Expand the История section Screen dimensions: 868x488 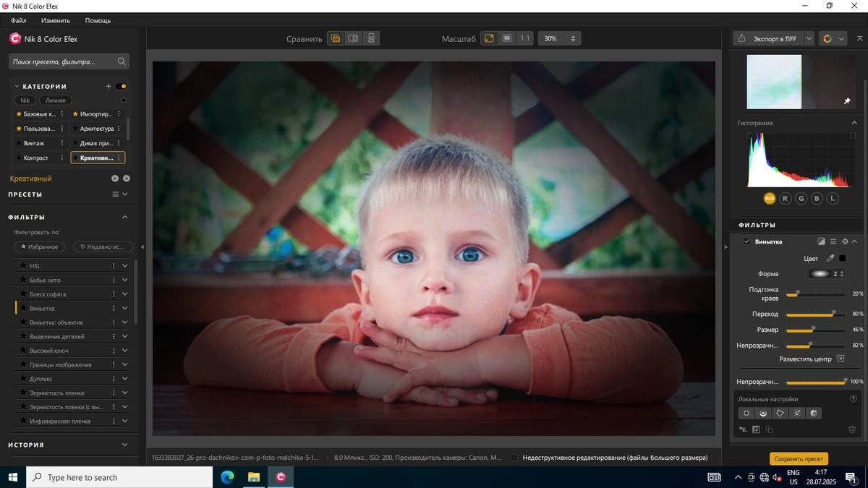124,445
